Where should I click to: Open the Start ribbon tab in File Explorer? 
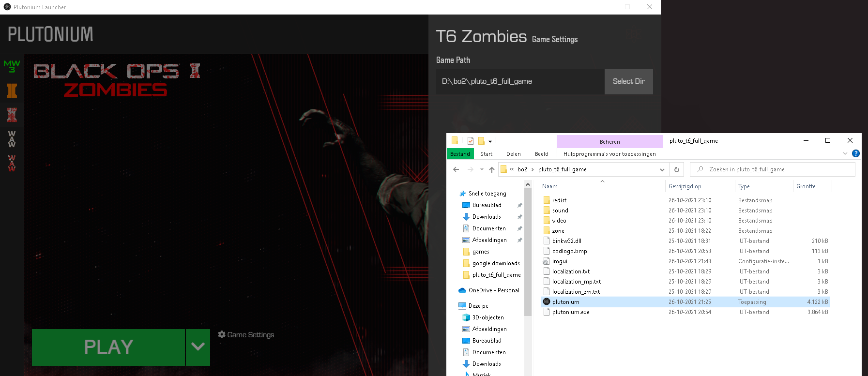coord(487,154)
